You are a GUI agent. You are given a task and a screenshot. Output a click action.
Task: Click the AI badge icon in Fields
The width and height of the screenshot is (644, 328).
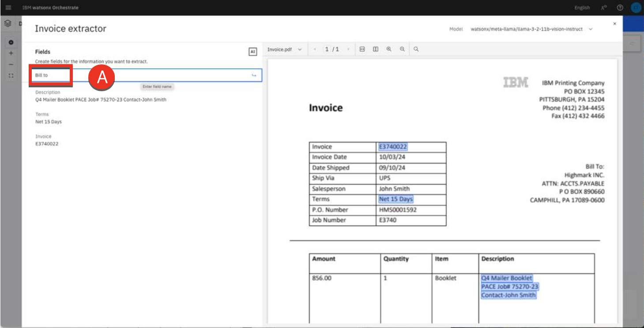pyautogui.click(x=252, y=52)
